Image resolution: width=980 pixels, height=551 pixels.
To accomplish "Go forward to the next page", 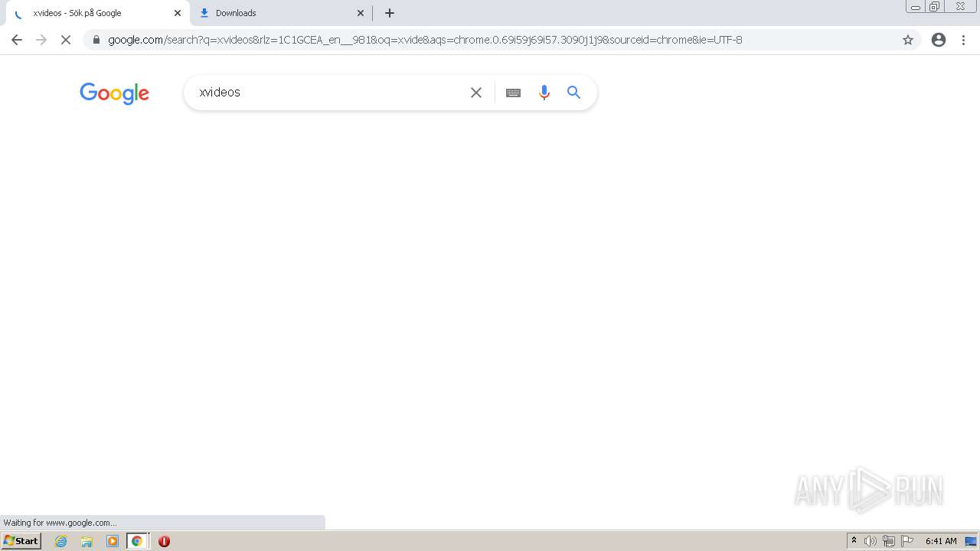I will point(41,40).
